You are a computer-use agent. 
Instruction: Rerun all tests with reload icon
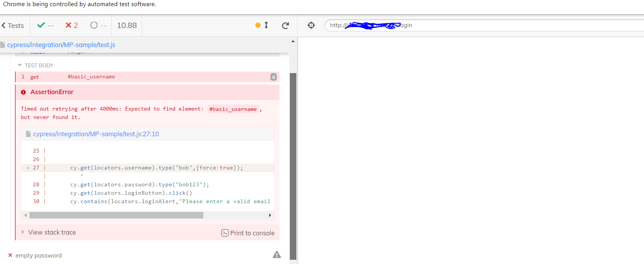285,26
